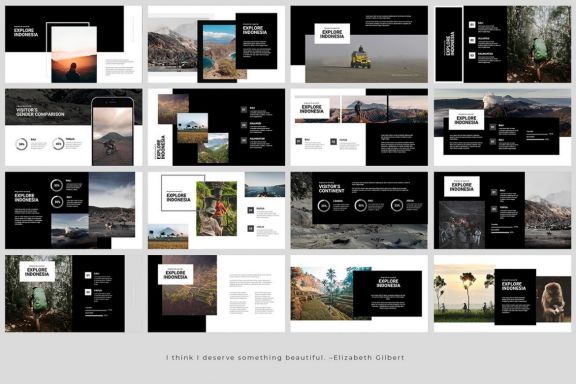Open top-row slide with vertical Explore Indonesia title
Screen dimensions: 576x384
click(x=503, y=44)
